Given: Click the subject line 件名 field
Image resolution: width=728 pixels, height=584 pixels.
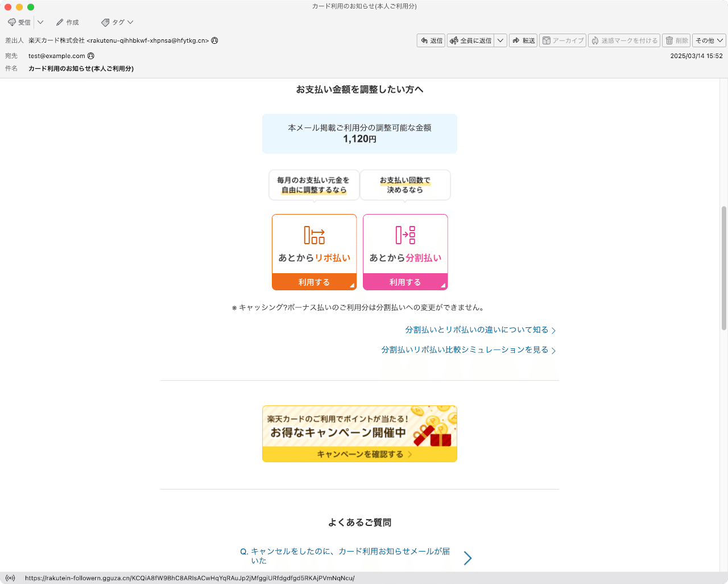Looking at the screenshot, I should 80,68.
